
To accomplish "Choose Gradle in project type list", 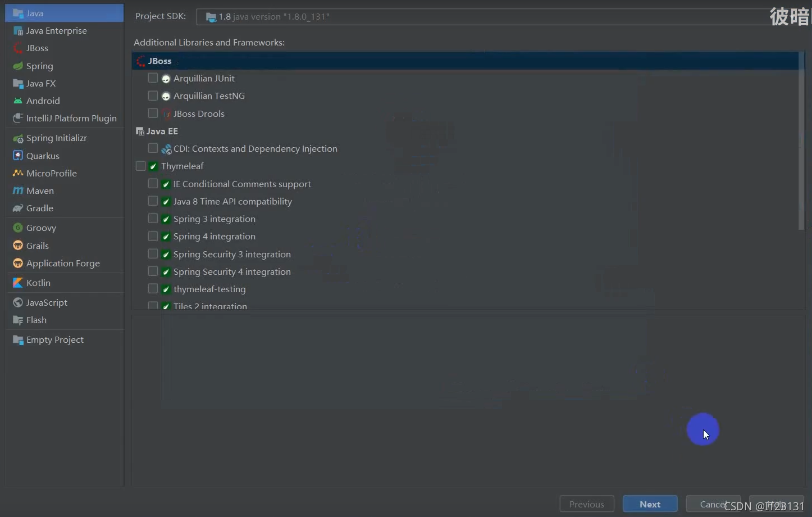I will [x=64, y=208].
